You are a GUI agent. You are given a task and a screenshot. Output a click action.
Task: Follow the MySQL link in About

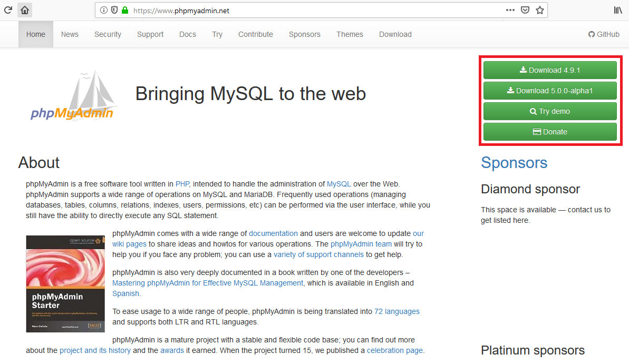click(339, 184)
